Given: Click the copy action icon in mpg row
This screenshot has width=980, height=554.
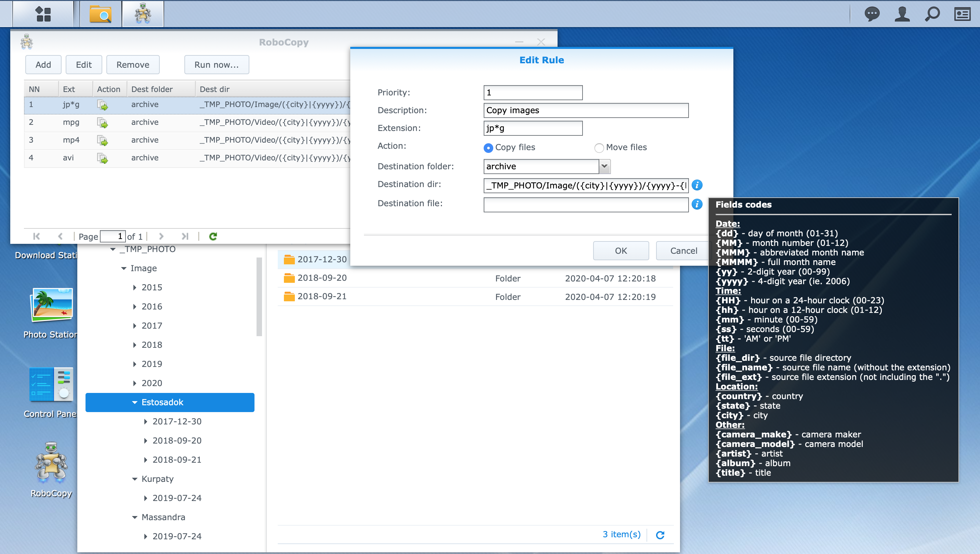Looking at the screenshot, I should pyautogui.click(x=102, y=122).
